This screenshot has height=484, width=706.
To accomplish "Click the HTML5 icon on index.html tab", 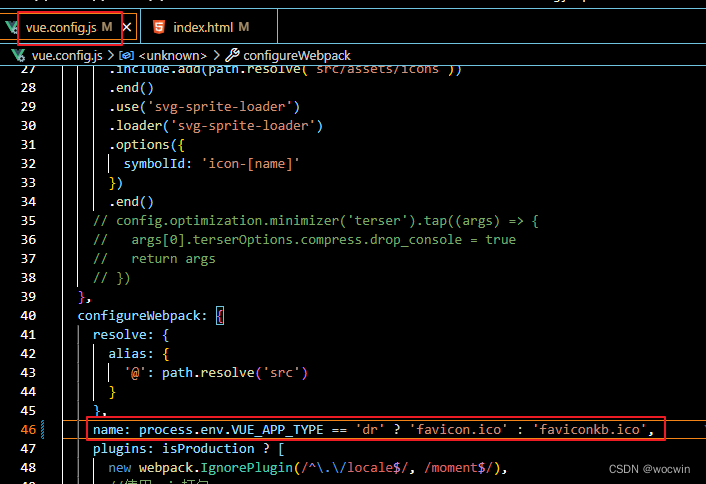I will pos(159,27).
